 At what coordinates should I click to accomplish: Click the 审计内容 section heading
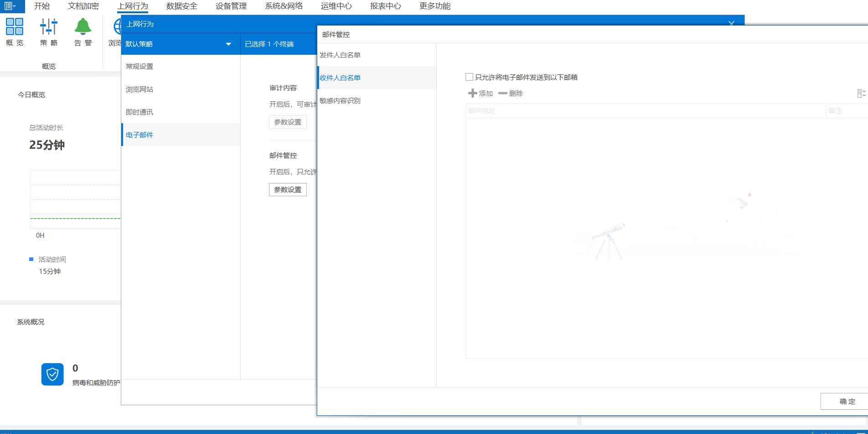pos(283,88)
